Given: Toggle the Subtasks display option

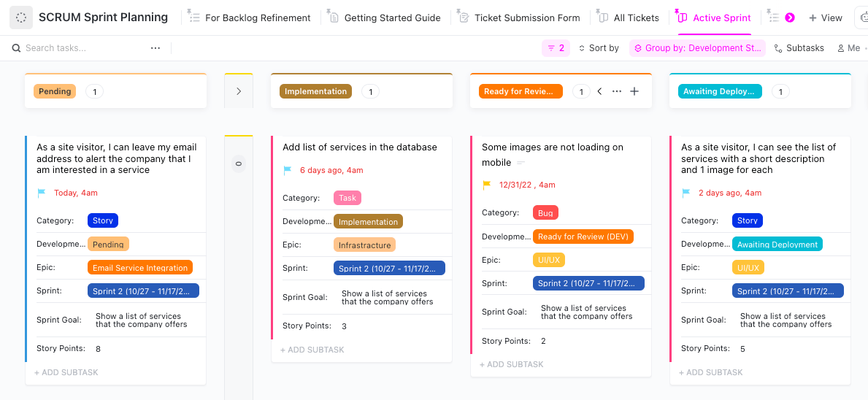Looking at the screenshot, I should pyautogui.click(x=799, y=48).
